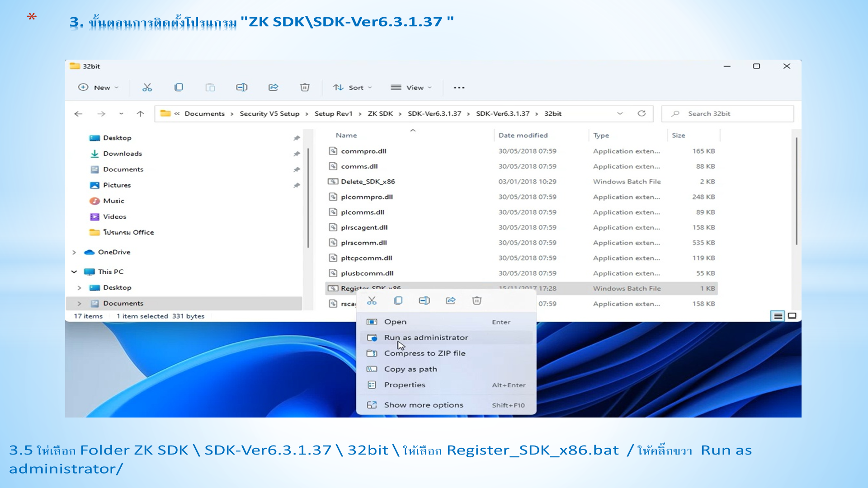Sort by Type column header
868x488 pixels.
tap(601, 136)
